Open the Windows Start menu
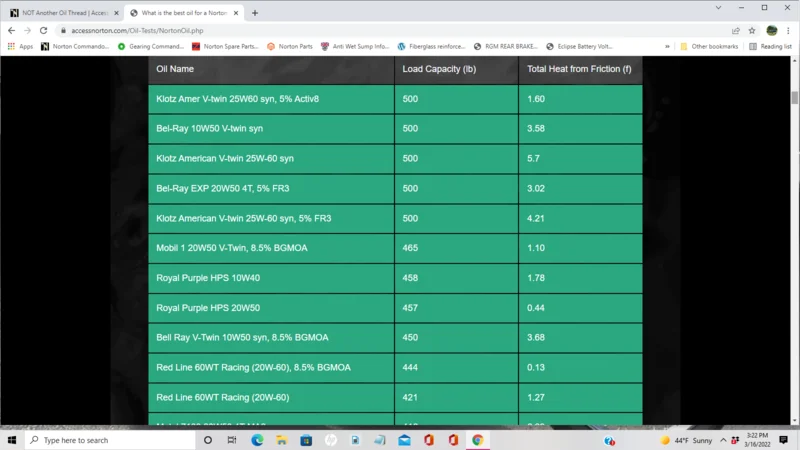800x450 pixels. click(12, 440)
